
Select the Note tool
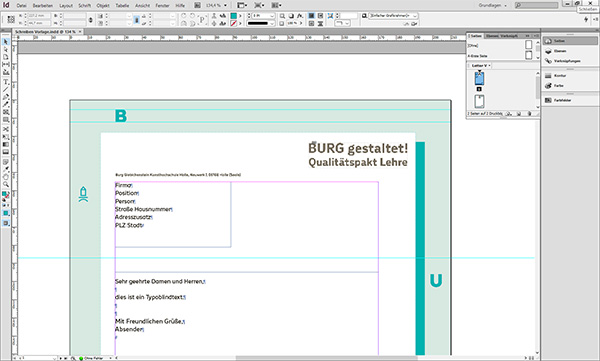pos(6,162)
